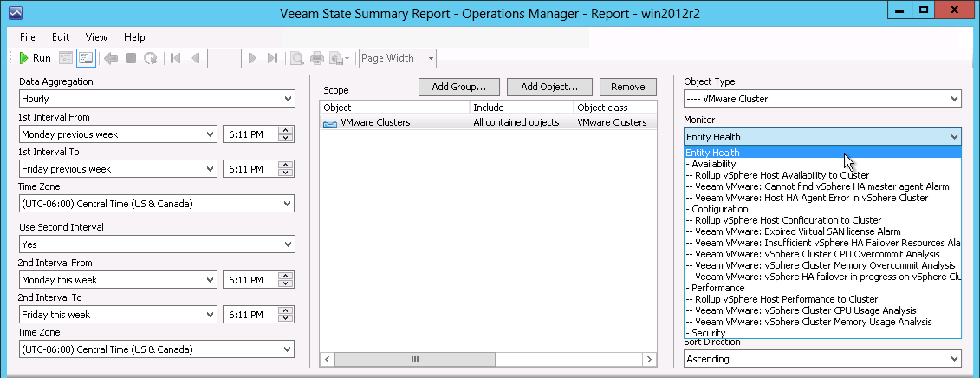Open the View menu
980x378 pixels.
(x=96, y=37)
